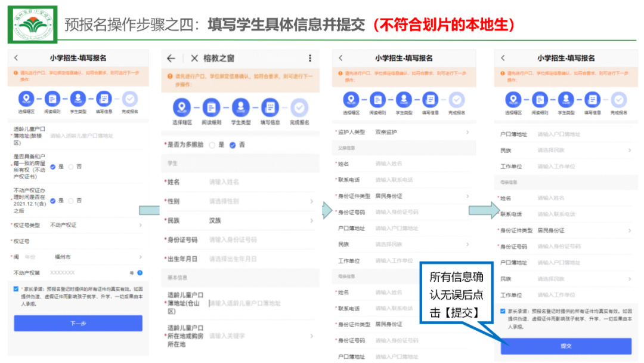644x363 pixels.
Task: Click 完成报名 checkmark step in 榕教之窗 screen
Action: (x=299, y=107)
